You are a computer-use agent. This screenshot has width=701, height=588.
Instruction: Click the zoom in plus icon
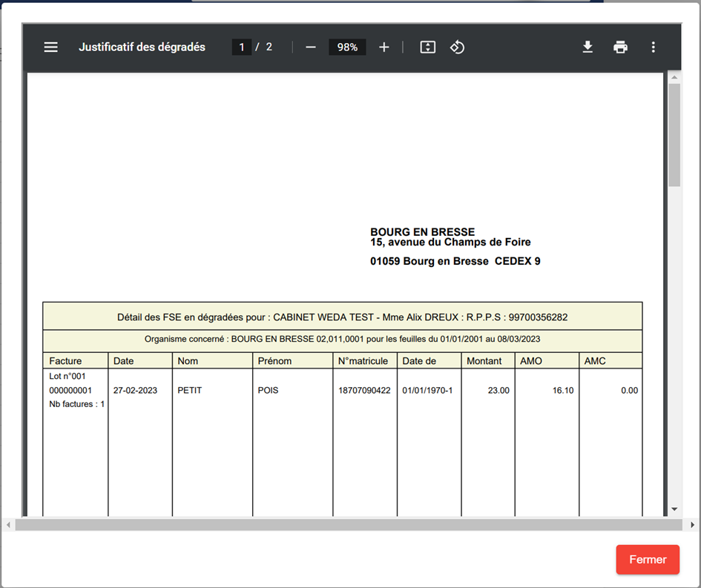[x=384, y=47]
